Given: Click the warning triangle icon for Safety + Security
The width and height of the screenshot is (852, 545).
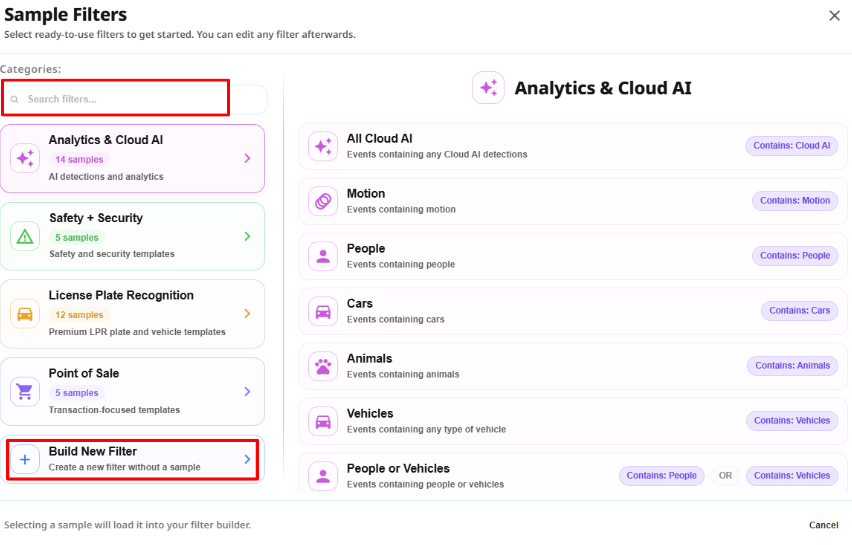Looking at the screenshot, I should (25, 236).
